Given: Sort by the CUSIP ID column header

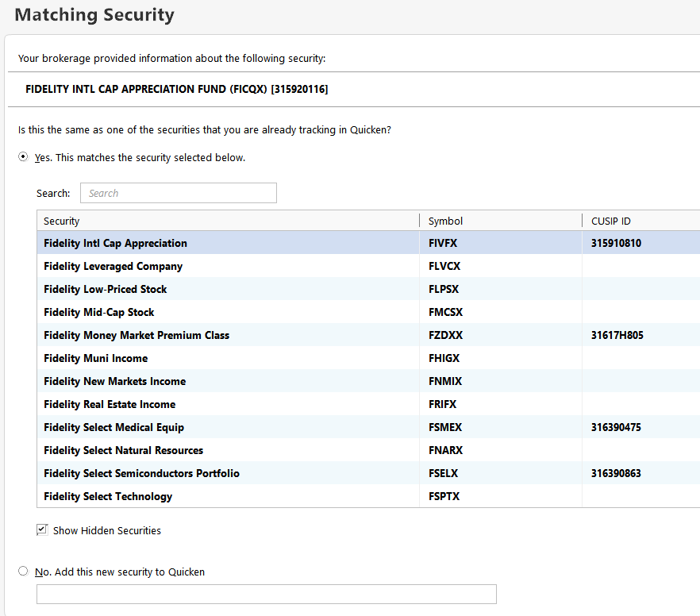Looking at the screenshot, I should pyautogui.click(x=640, y=221).
